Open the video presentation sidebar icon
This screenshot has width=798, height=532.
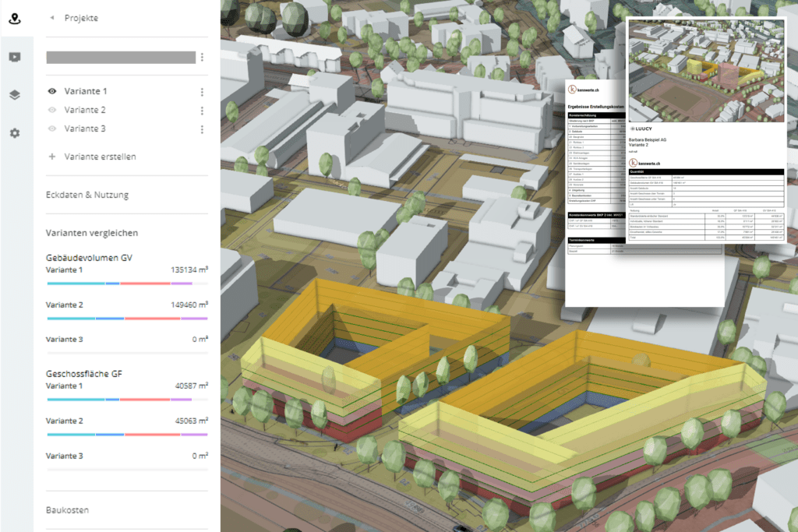click(15, 57)
